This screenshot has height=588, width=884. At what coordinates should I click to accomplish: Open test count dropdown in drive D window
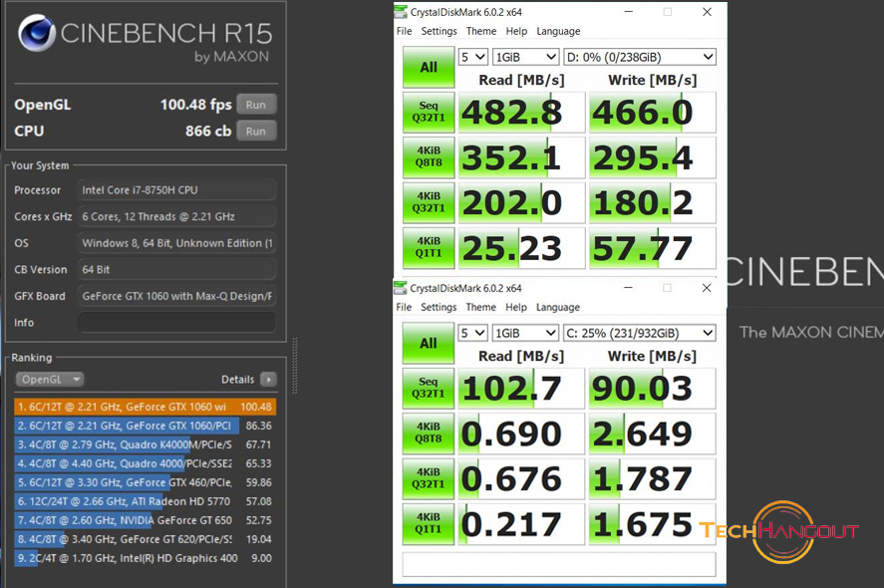click(x=473, y=57)
